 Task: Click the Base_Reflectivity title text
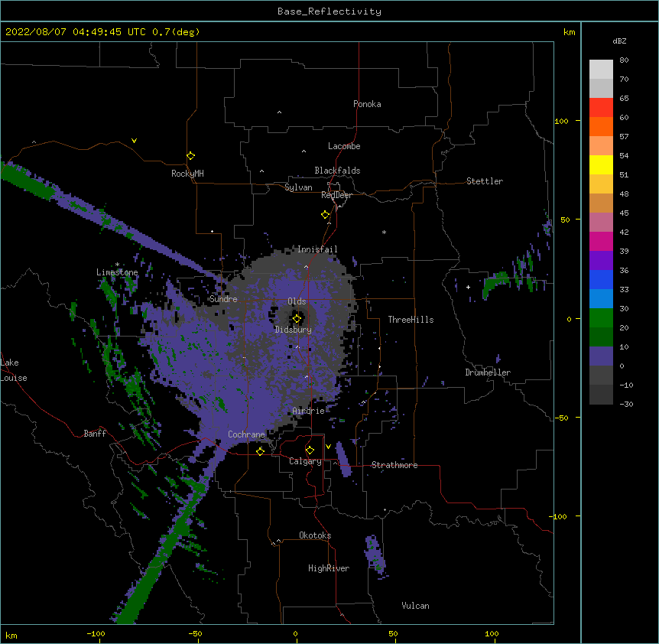click(329, 11)
